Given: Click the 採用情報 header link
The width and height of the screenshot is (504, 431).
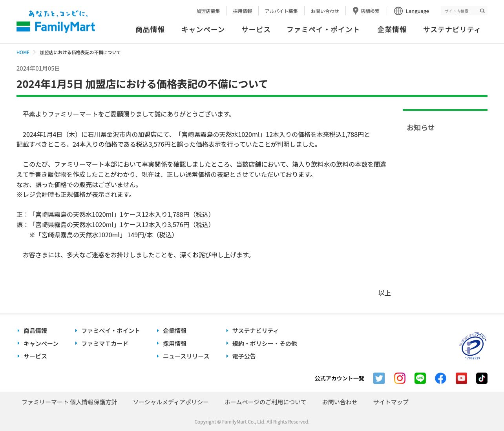Looking at the screenshot, I should tap(243, 11).
